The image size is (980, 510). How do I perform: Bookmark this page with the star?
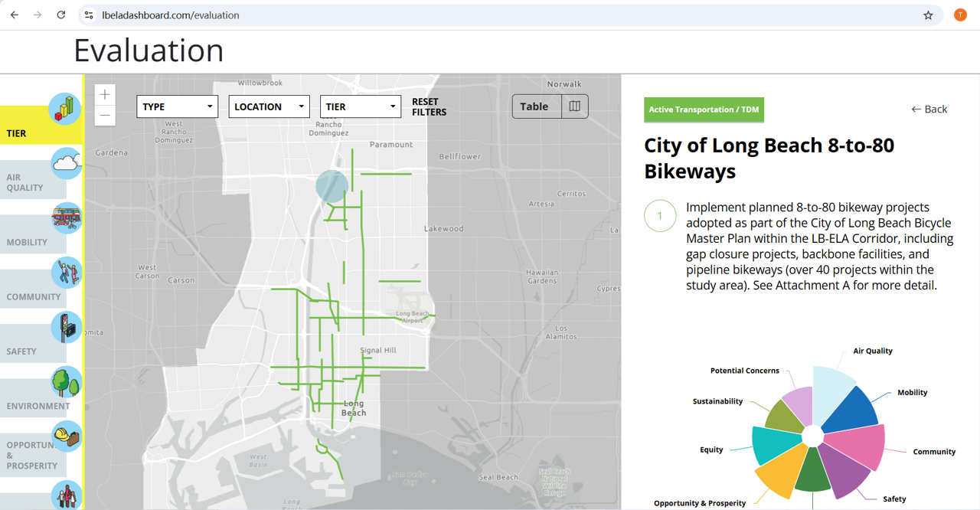[x=928, y=15]
